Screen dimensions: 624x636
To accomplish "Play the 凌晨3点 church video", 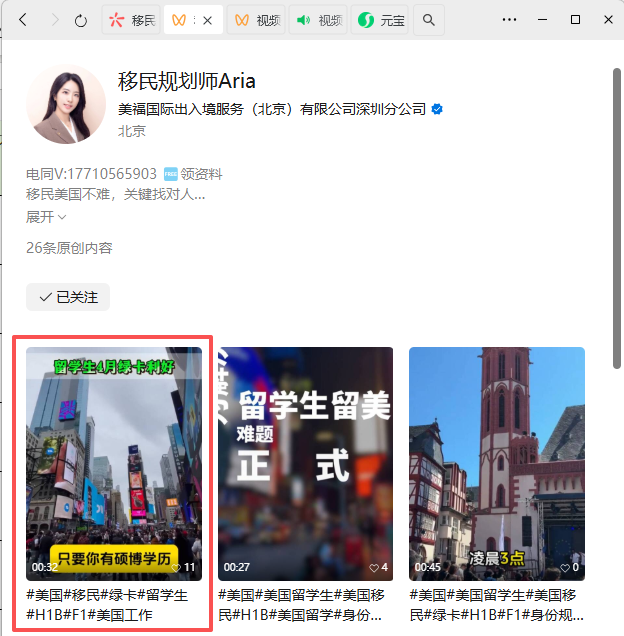I will coord(497,464).
